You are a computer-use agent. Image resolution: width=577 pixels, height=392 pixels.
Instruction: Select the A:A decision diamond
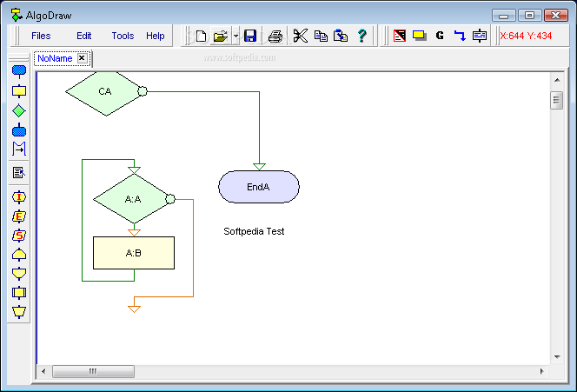(133, 199)
